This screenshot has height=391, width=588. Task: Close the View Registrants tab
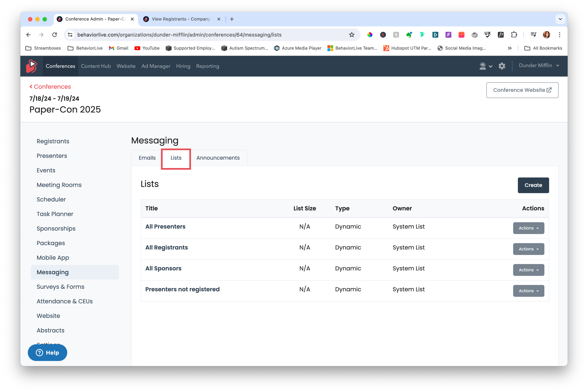pyautogui.click(x=219, y=19)
